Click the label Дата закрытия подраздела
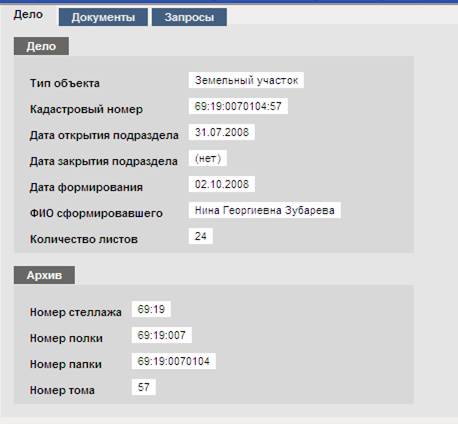Screen dimensions: 458x424 coord(104,161)
